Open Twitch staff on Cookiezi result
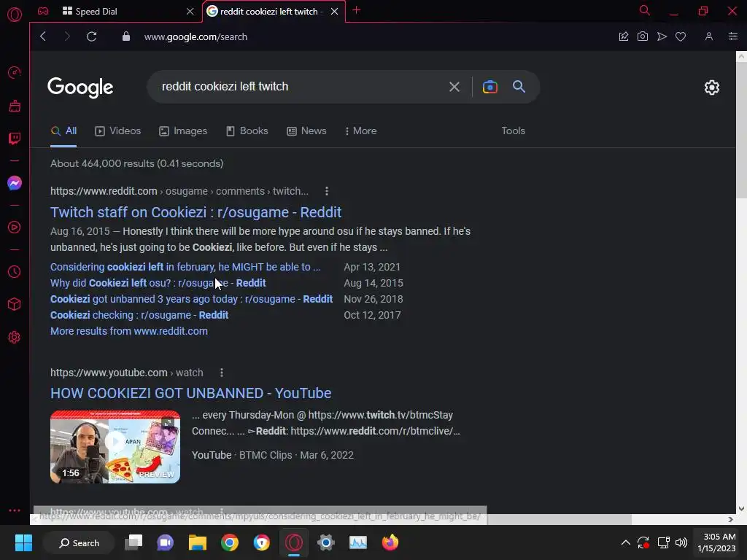Viewport: 747px width, 560px height. [196, 212]
